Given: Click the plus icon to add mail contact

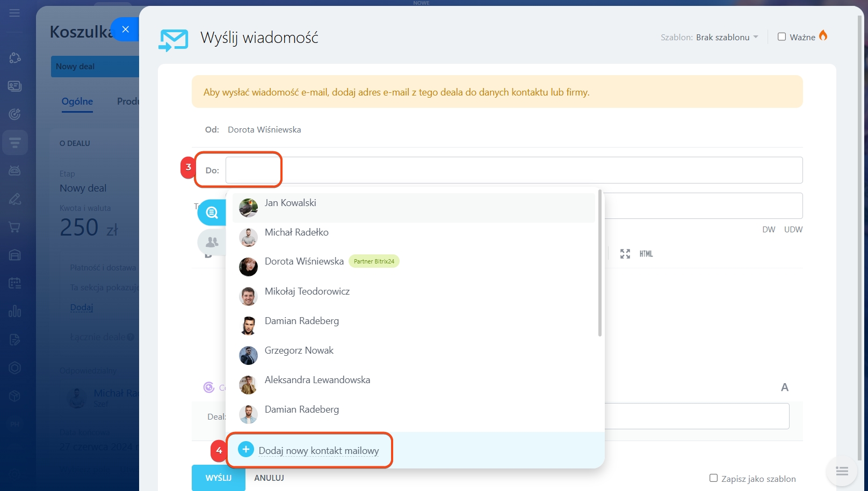Looking at the screenshot, I should click(x=245, y=450).
